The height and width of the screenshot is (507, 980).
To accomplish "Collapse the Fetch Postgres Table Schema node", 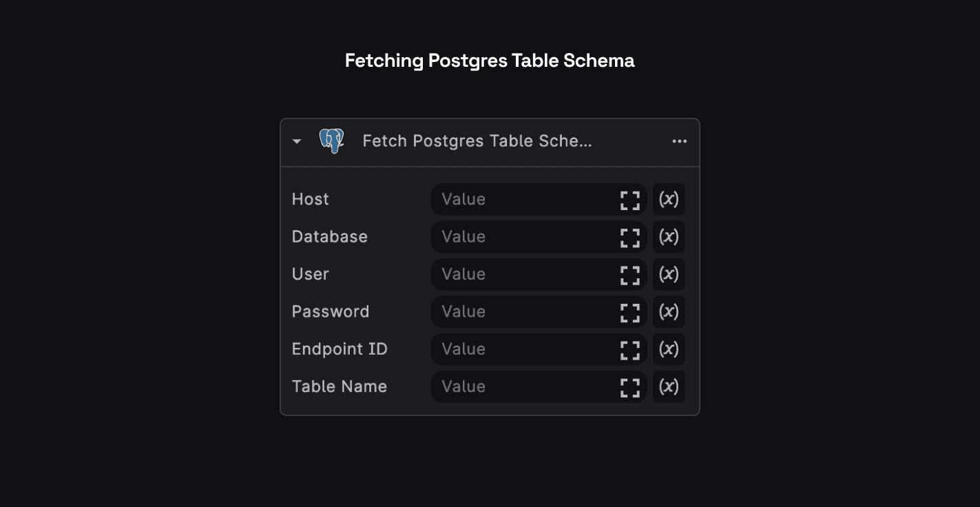I will point(297,141).
